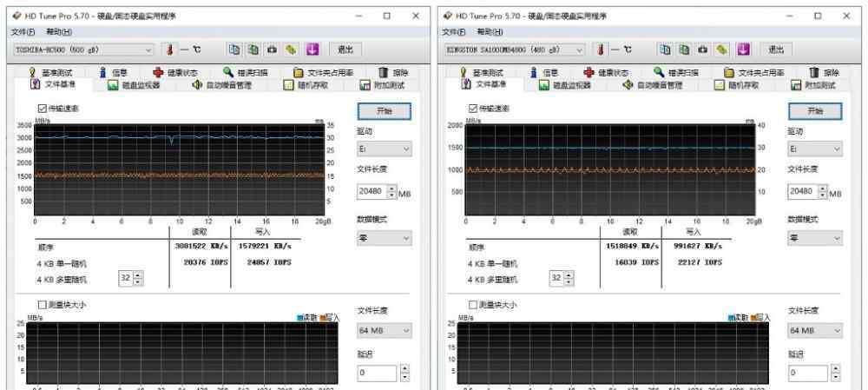
Task: Click 退出 exit button in KINGSTON window
Action: click(x=774, y=50)
